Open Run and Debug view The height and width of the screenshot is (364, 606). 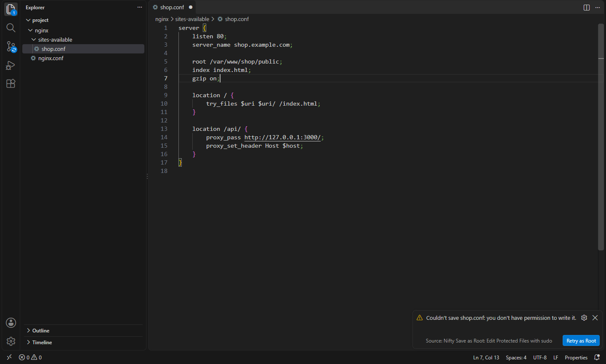click(11, 65)
